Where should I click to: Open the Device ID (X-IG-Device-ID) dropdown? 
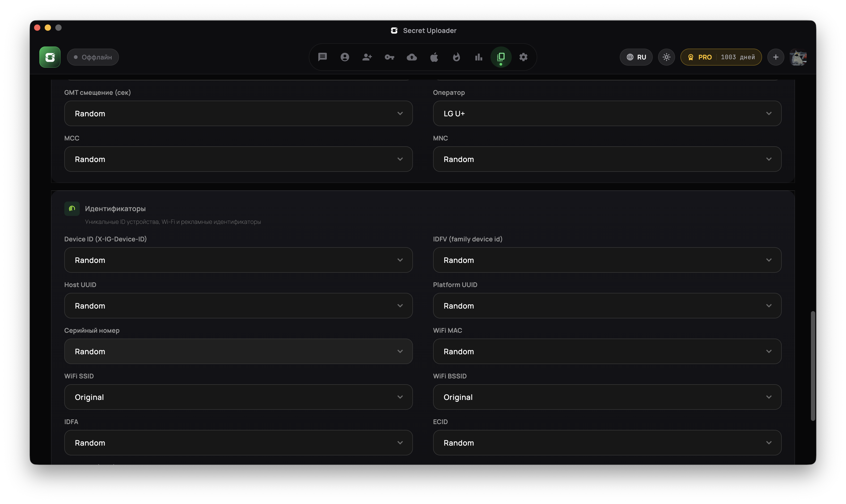(239, 260)
